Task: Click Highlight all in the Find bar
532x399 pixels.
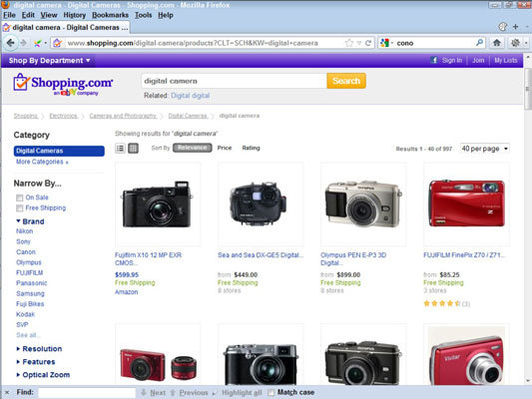Action: (238, 393)
